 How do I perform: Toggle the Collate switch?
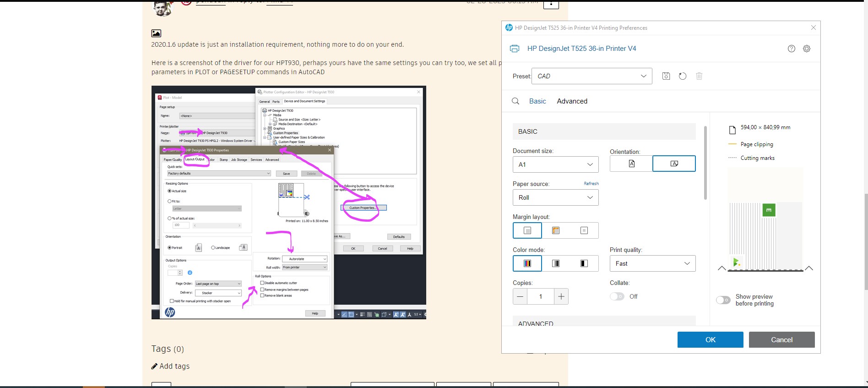pyautogui.click(x=617, y=296)
